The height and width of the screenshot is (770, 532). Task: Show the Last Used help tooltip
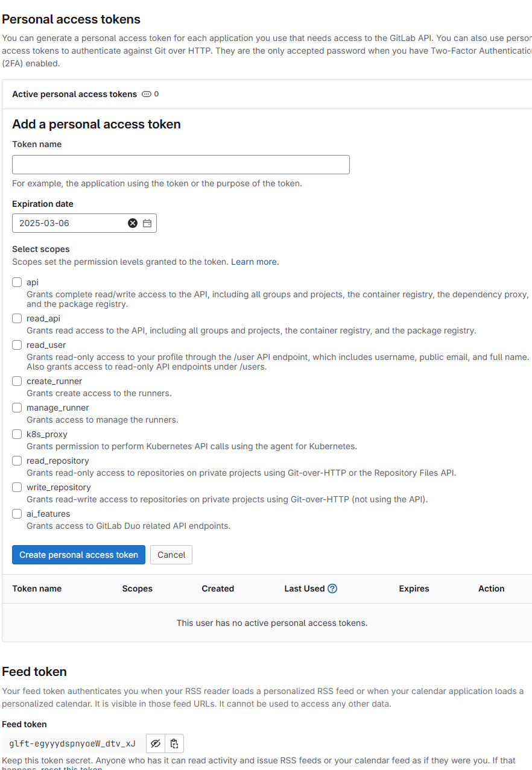pos(332,588)
